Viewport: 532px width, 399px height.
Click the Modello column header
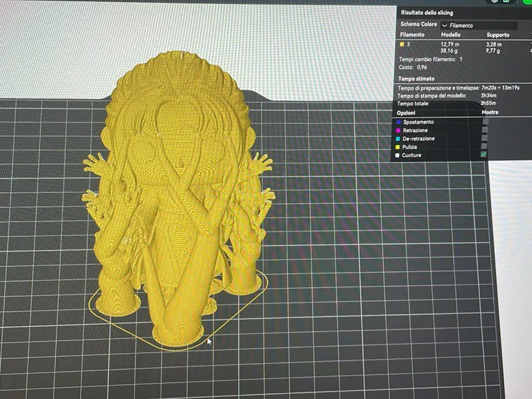[x=451, y=35]
